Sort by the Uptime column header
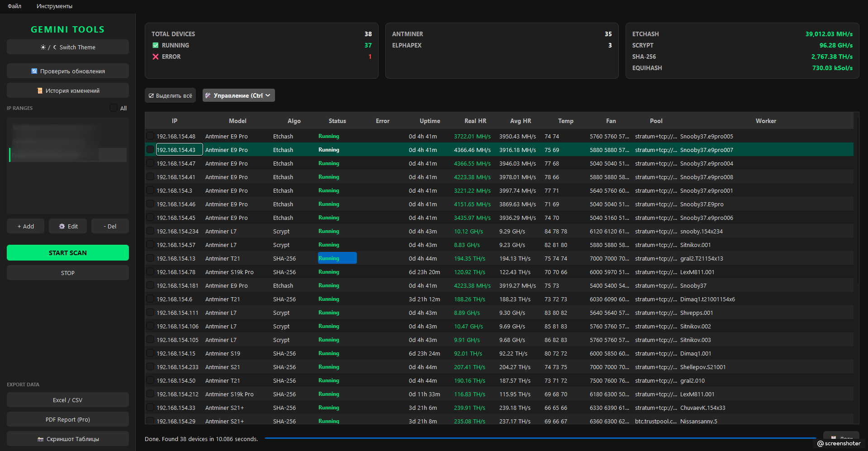This screenshot has width=868, height=451. [430, 121]
